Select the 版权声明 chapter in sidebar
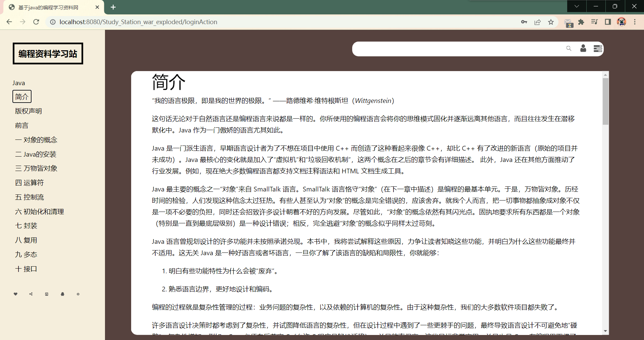This screenshot has height=340, width=644. coord(29,111)
